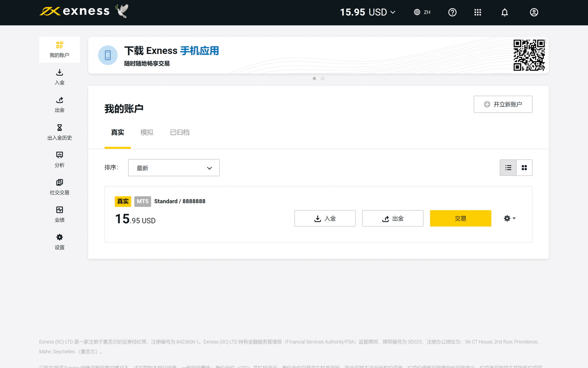The height and width of the screenshot is (368, 588).
Task: Click the yellow 交易 trade button
Action: (x=460, y=218)
